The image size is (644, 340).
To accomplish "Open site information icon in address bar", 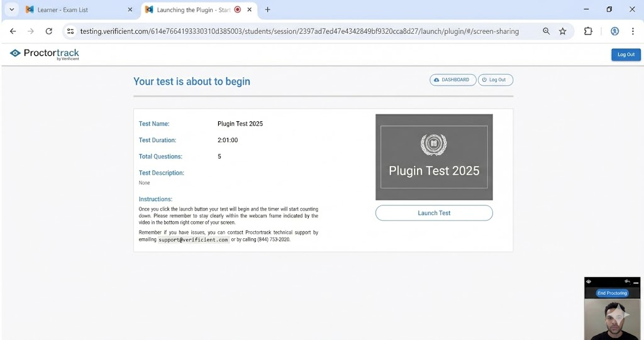I will 70,31.
